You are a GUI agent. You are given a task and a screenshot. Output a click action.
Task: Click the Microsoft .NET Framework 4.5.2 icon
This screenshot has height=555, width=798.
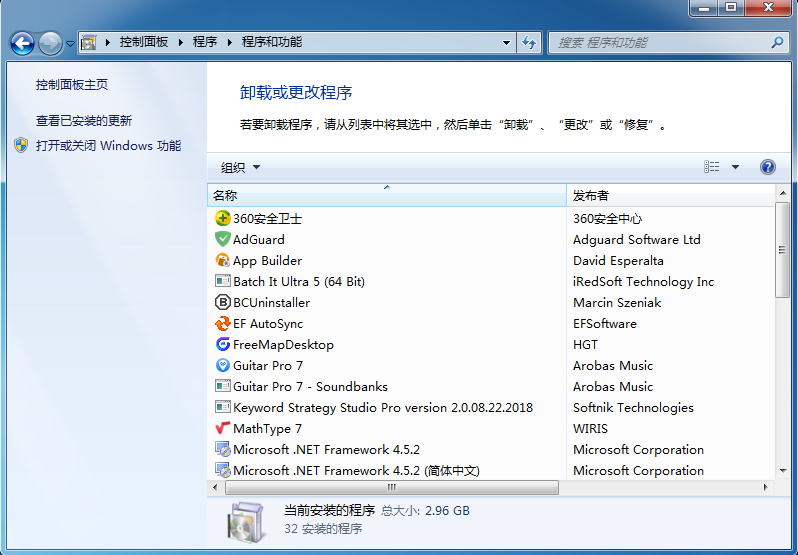222,449
